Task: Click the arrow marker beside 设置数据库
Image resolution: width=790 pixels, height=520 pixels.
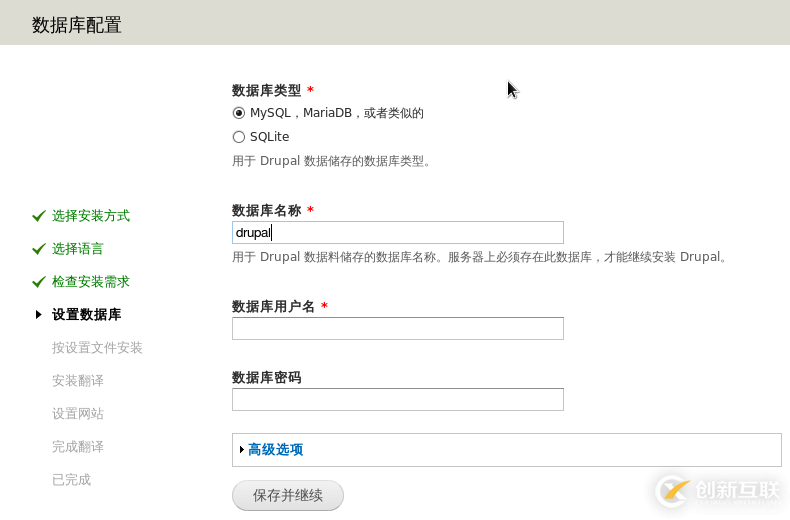Action: 39,314
